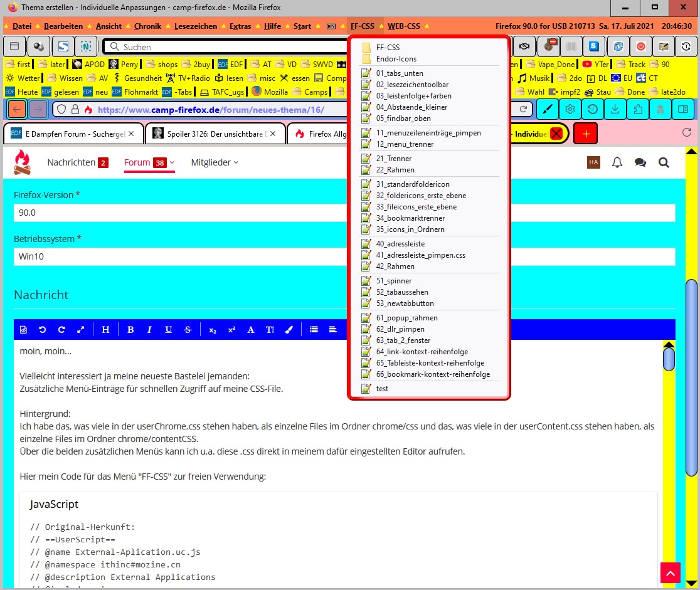
Task: Click the red power toolbar button
Action: click(x=641, y=46)
